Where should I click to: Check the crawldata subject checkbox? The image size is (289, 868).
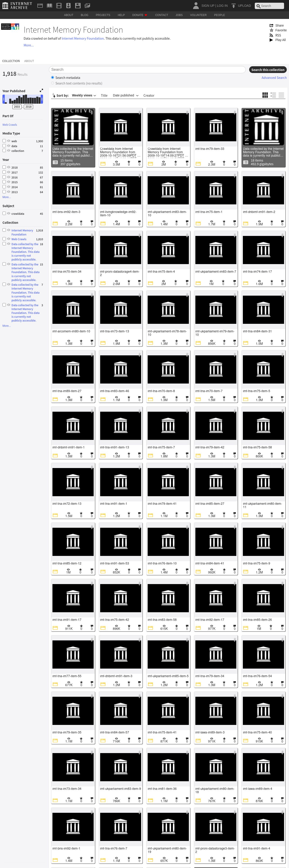tap(4, 213)
